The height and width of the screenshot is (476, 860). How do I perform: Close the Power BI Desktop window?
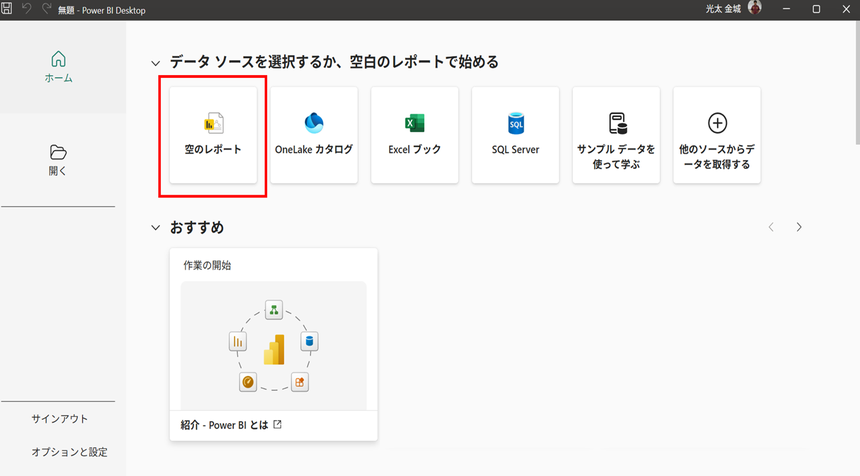(x=846, y=9)
